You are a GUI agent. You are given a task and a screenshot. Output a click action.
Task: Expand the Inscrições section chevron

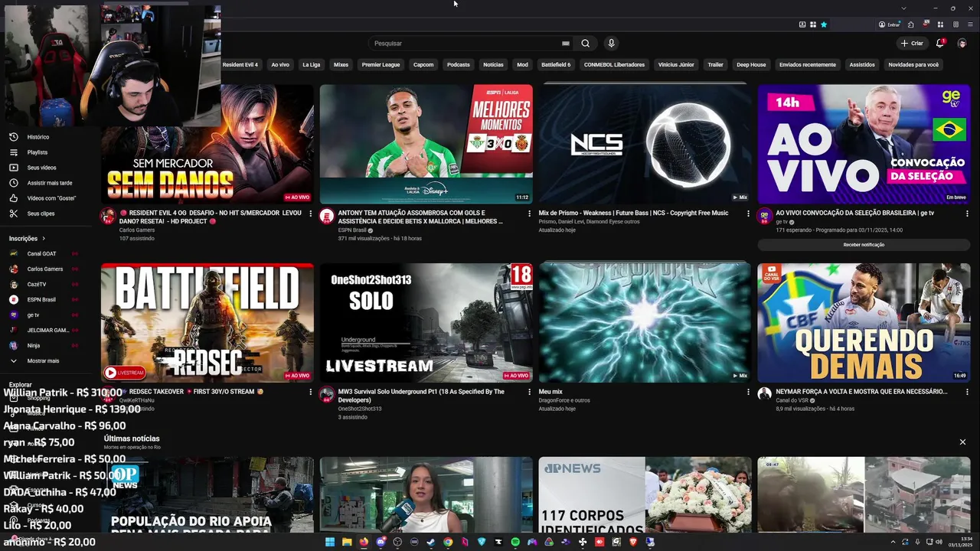coord(44,238)
